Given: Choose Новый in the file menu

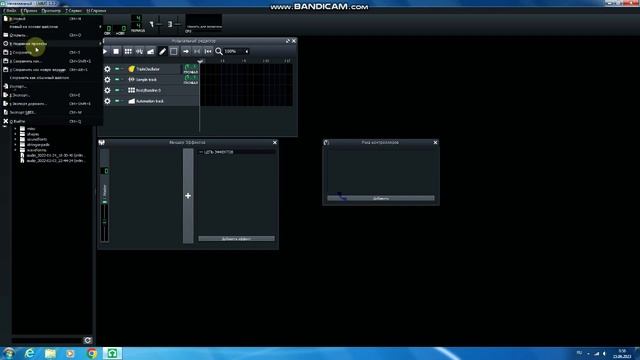Looking at the screenshot, I should [52, 18].
